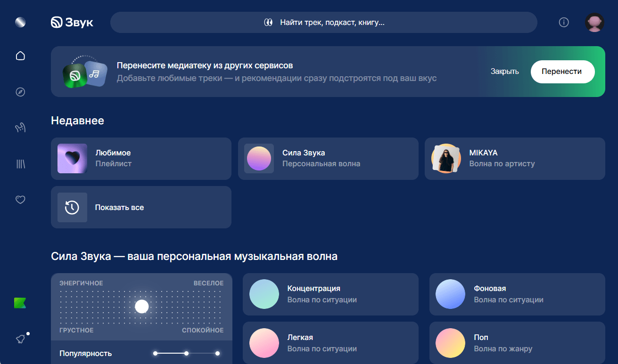Click the ГРУСТНОЕ mood label

click(76, 330)
